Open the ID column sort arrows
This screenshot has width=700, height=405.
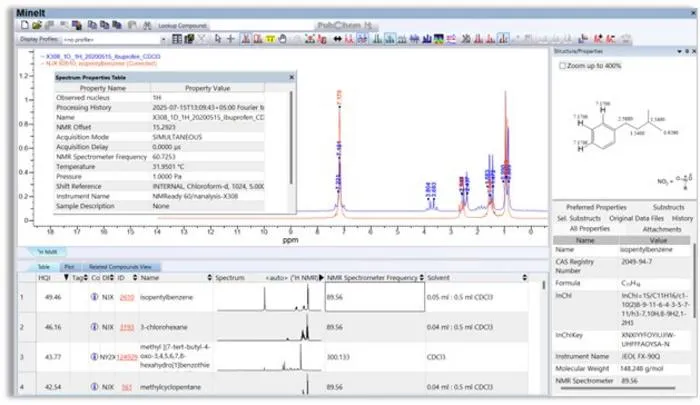tap(135, 277)
